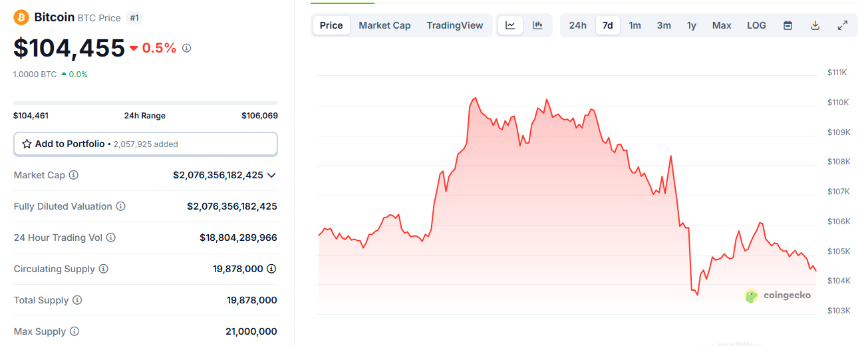Select the 1y time range
The height and width of the screenshot is (346, 868).
click(692, 25)
